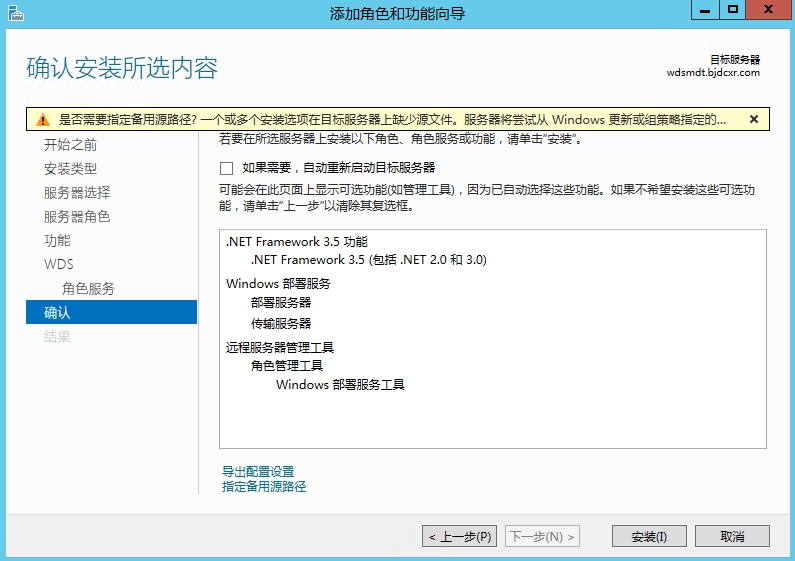Select the highlighted 确认 step

click(112, 312)
